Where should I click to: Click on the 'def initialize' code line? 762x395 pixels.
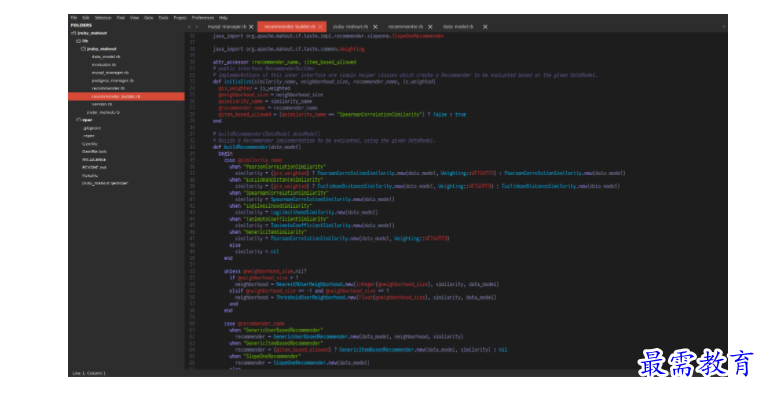click(x=324, y=82)
